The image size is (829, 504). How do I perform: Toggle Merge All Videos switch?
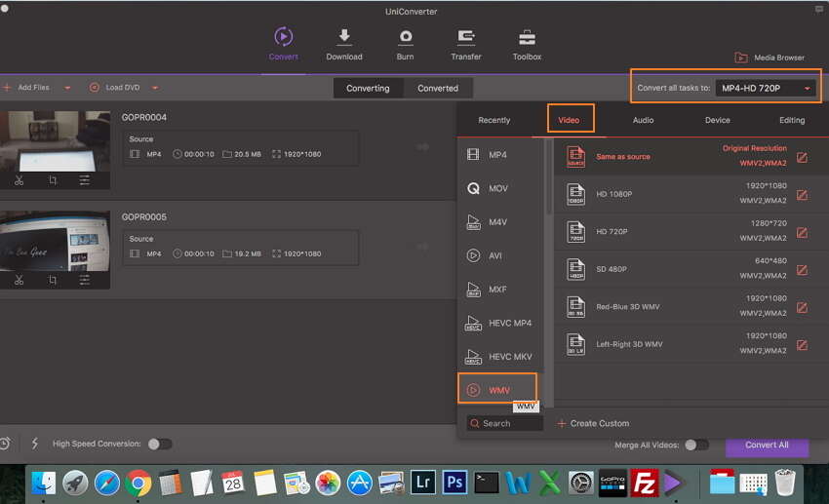pyautogui.click(x=696, y=445)
